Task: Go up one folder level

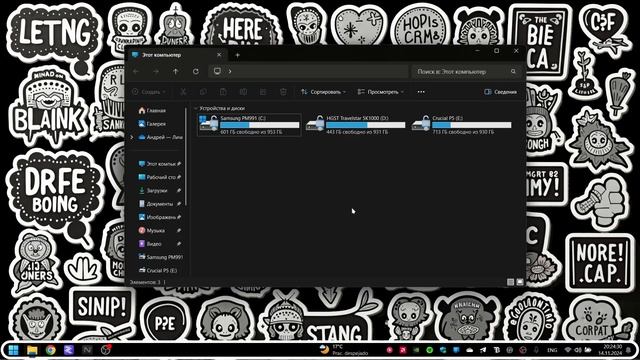Action: pos(176,71)
